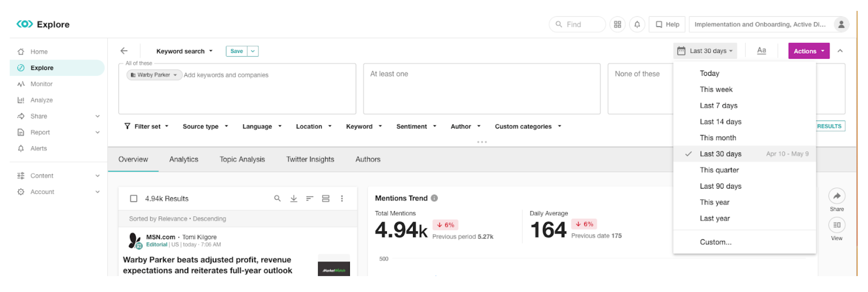Image resolution: width=868 pixels, height=292 pixels.
Task: Open the apps grid icon
Action: (x=617, y=24)
